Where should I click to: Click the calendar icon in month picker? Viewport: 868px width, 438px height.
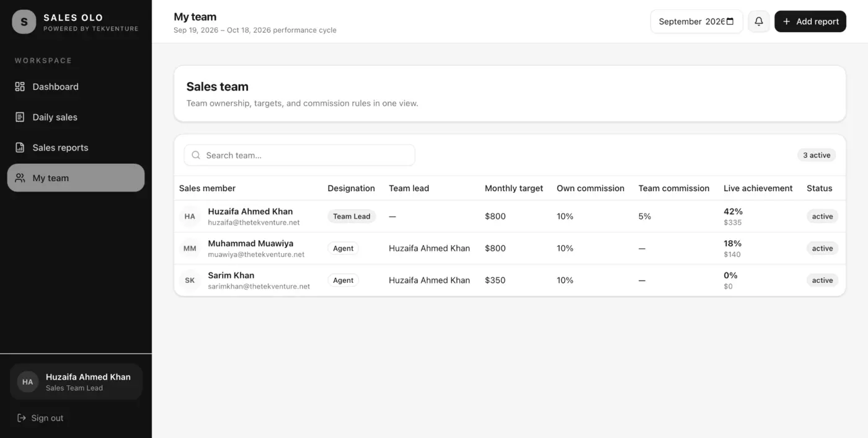pos(730,22)
